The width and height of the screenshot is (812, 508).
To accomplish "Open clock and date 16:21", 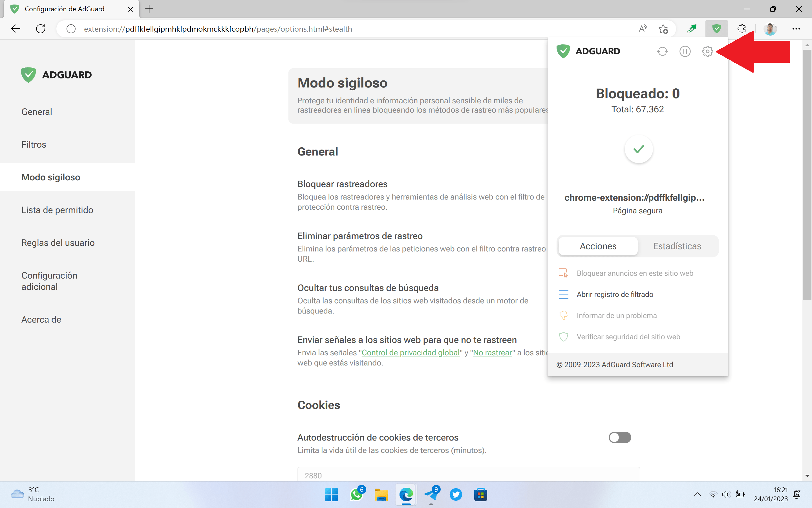I will (771, 494).
